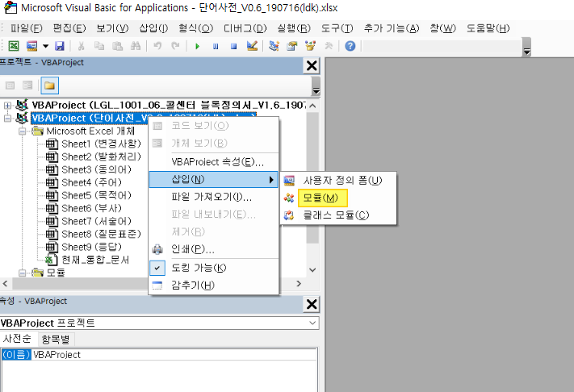
Task: Click the View Microsoft Excel toolbar icon
Action: coord(14,46)
